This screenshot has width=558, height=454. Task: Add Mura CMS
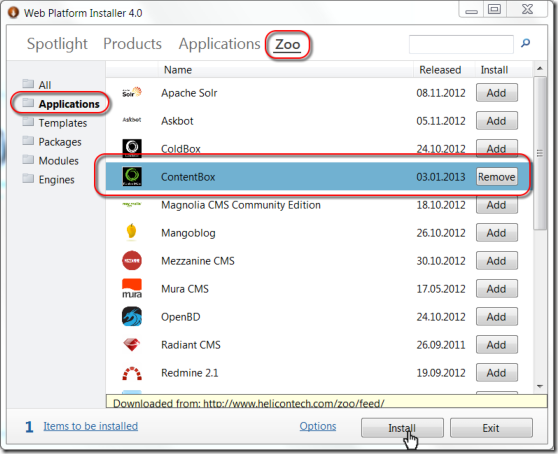496,289
